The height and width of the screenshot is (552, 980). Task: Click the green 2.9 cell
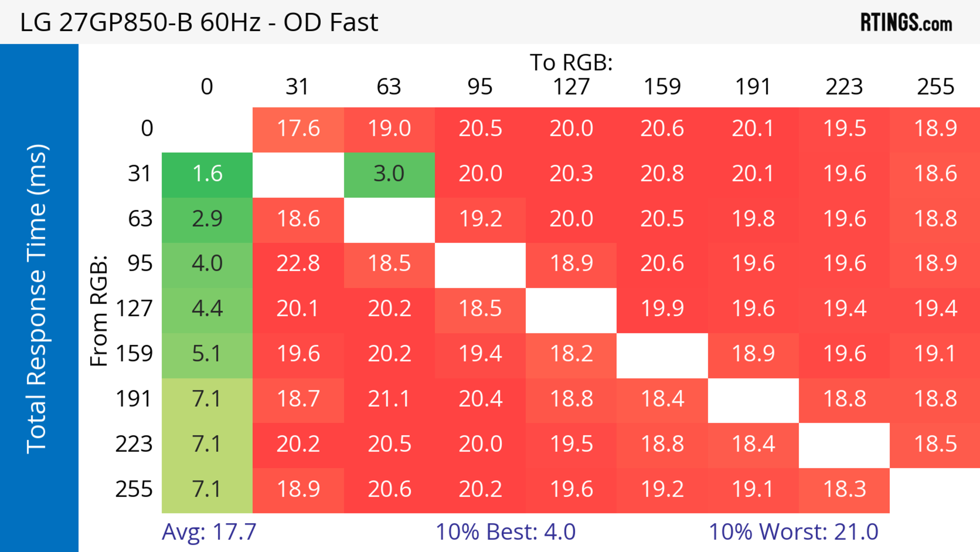(x=207, y=219)
